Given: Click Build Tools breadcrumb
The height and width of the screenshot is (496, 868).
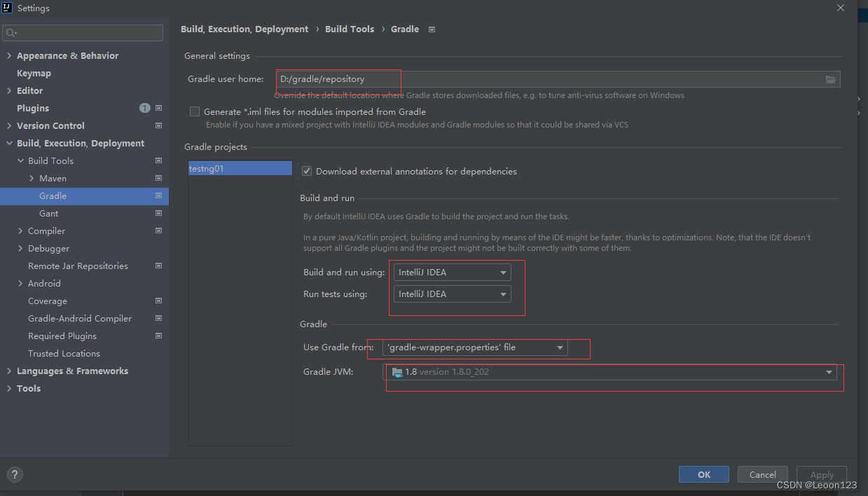Looking at the screenshot, I should coord(350,29).
